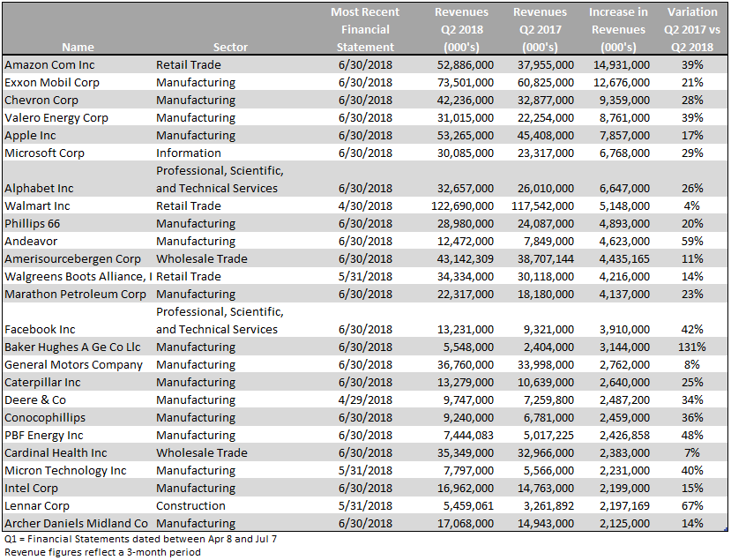
Task: Click the 2,125,000 increase value
Action: (624, 524)
